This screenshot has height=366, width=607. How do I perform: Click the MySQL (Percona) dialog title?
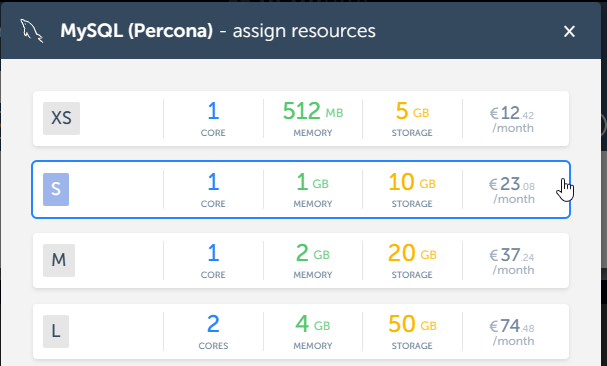[136, 31]
